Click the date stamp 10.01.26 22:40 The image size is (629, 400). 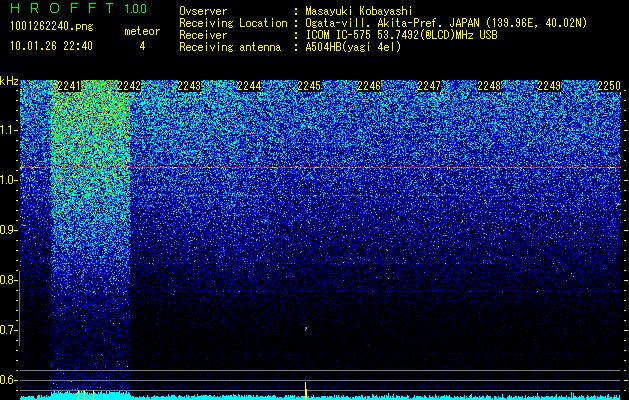[x=51, y=46]
